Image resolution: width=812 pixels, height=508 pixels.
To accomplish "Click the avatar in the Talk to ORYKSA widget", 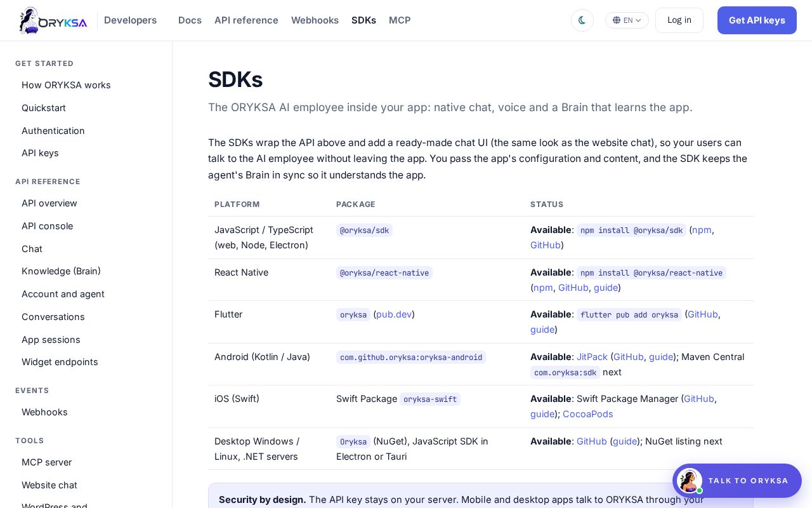I will (689, 481).
